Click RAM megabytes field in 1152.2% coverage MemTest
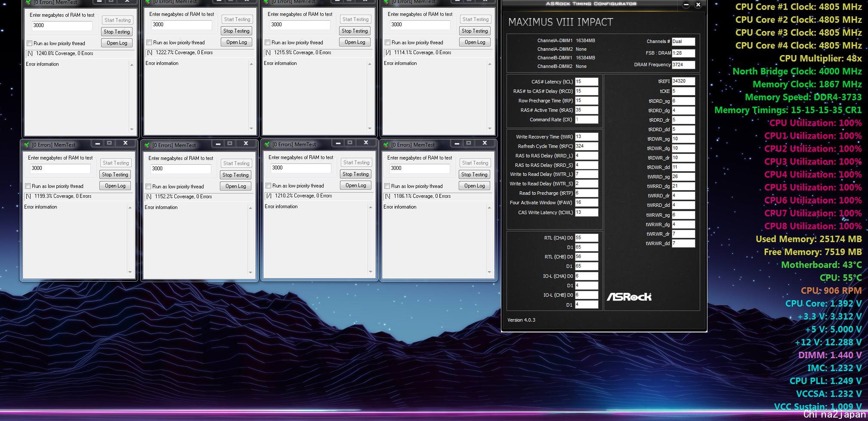The height and width of the screenshot is (421, 868). [x=180, y=169]
